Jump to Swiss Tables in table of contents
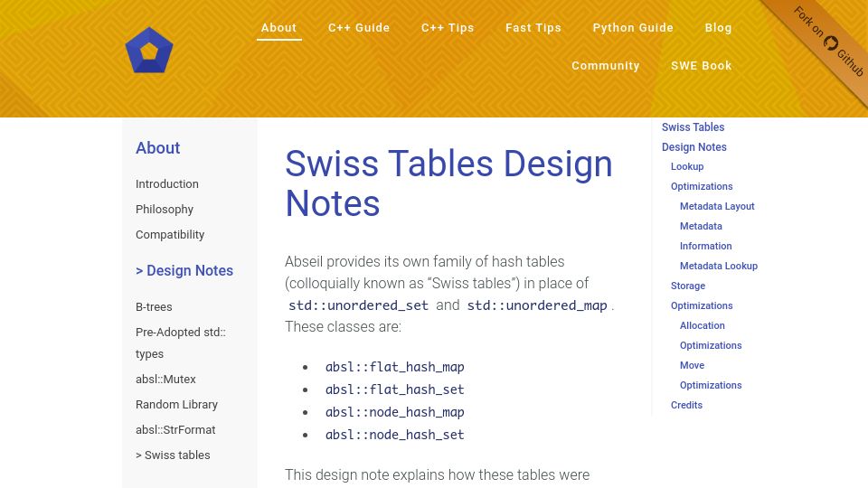 click(693, 127)
